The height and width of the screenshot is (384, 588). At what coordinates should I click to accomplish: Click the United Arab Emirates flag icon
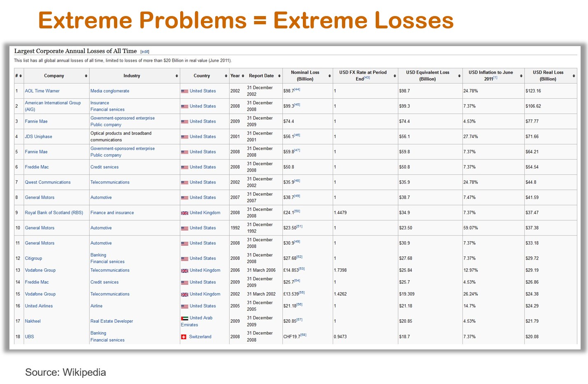coord(184,318)
